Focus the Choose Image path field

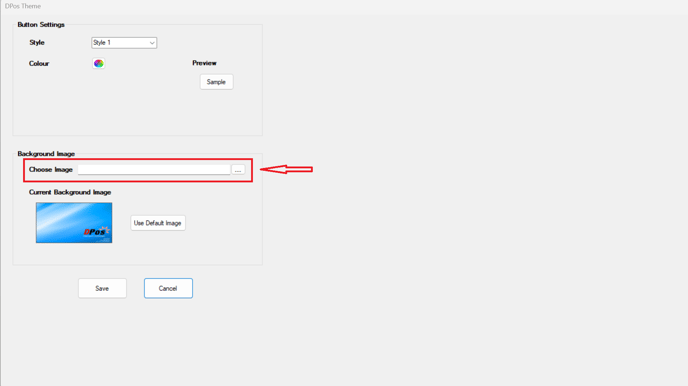point(154,170)
